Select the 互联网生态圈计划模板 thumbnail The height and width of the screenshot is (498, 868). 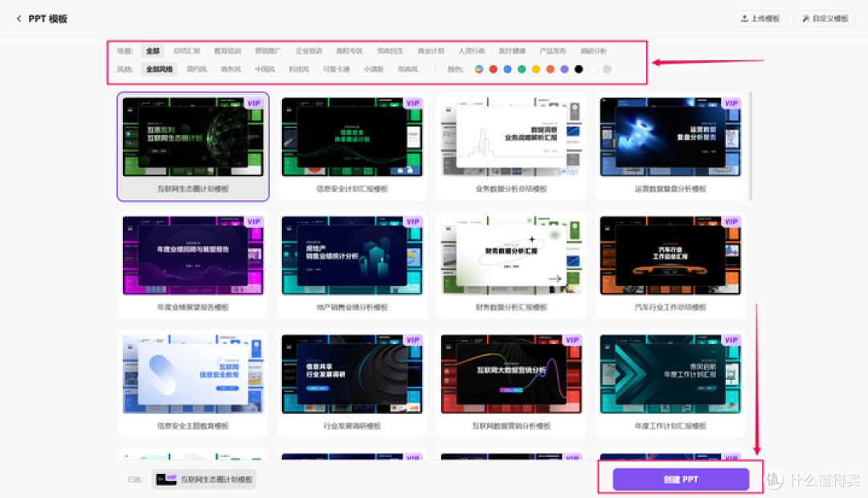(193, 137)
